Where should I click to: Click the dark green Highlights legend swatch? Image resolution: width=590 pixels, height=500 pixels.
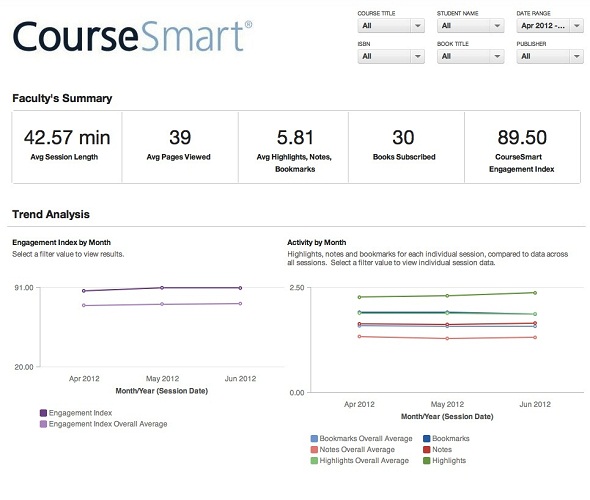pos(427,460)
